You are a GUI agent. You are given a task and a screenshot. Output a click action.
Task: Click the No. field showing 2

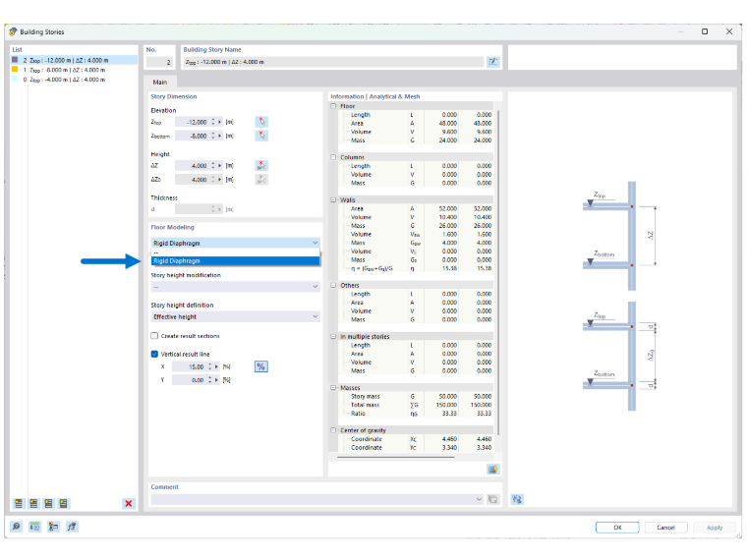pyautogui.click(x=159, y=62)
